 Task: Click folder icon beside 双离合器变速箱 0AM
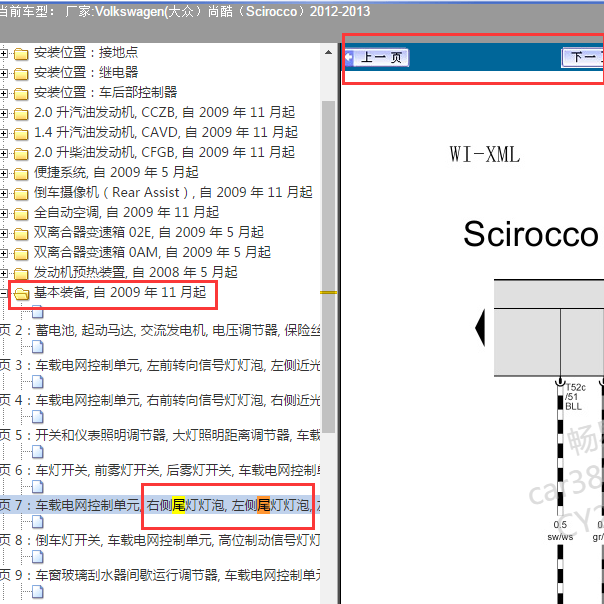21,254
